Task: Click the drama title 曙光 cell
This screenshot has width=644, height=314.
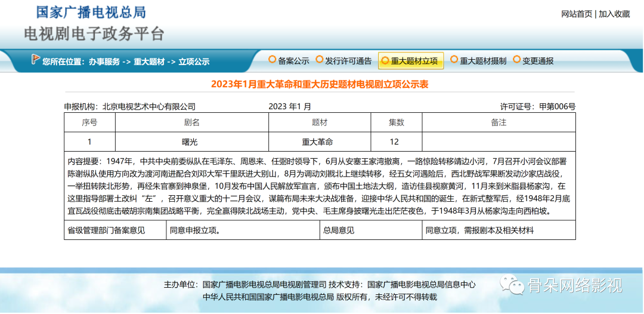Action: coord(192,142)
